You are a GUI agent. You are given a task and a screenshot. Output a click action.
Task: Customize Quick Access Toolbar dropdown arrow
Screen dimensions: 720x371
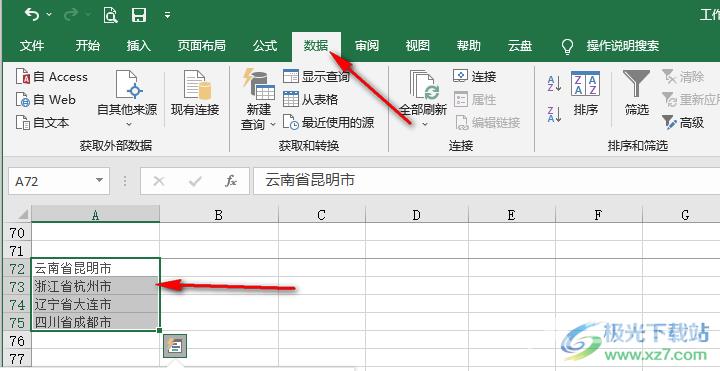pos(168,16)
